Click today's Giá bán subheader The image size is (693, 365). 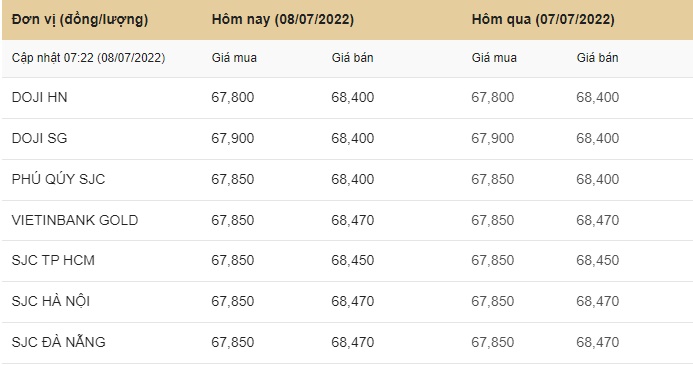[352, 58]
